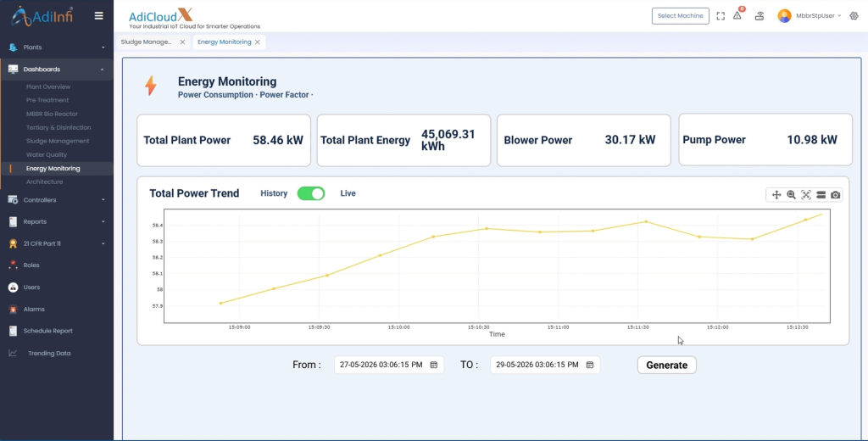This screenshot has height=441, width=868.
Task: Open MBBR Bio Reactor dashboard
Action: pos(52,114)
